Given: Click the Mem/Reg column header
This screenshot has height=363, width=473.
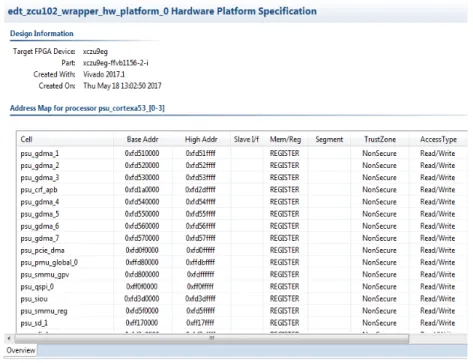Looking at the screenshot, I should [x=285, y=139].
